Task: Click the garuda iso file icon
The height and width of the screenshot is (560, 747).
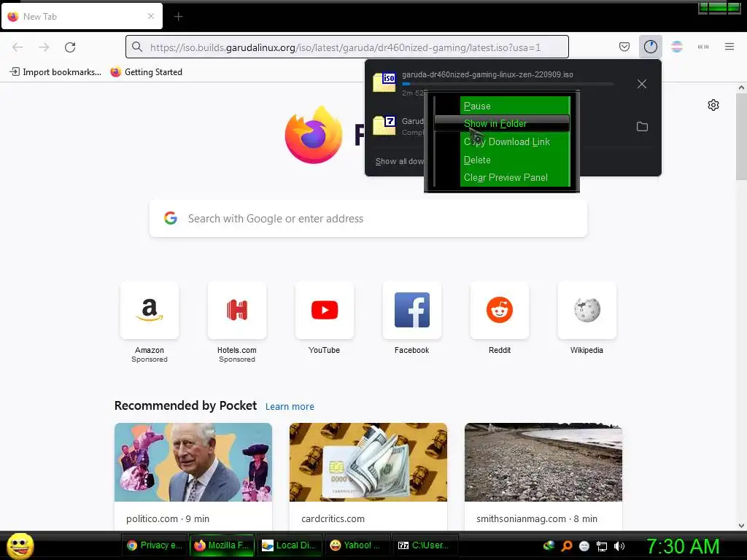Action: (384, 82)
